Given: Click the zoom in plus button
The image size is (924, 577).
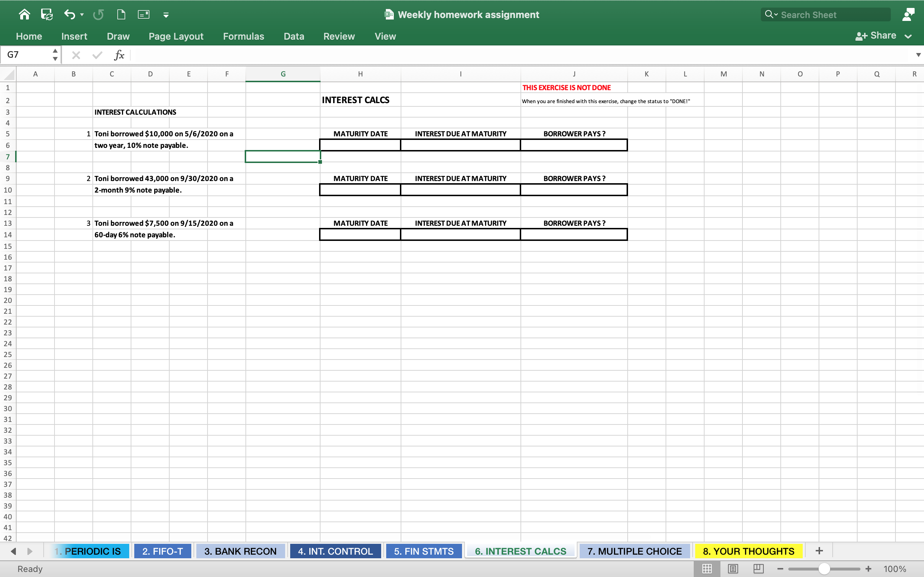Looking at the screenshot, I should click(x=869, y=569).
